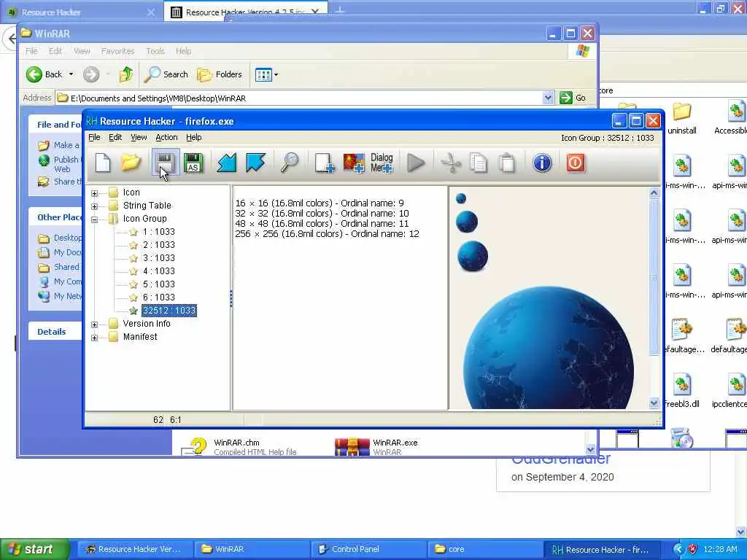
Task: Click the Dialog Menu insert icon
Action: tap(382, 163)
